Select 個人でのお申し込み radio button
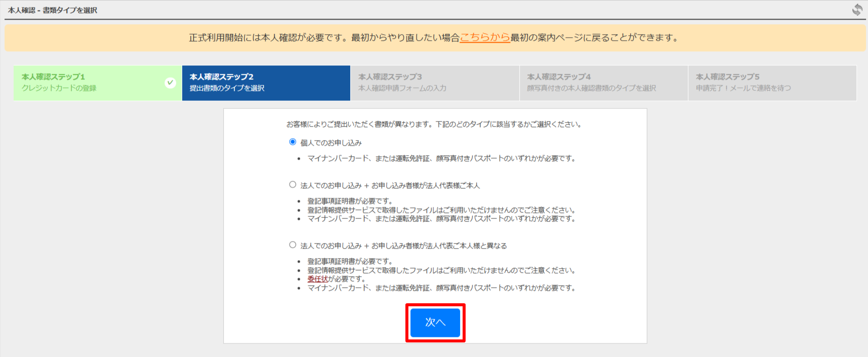 coord(293,142)
